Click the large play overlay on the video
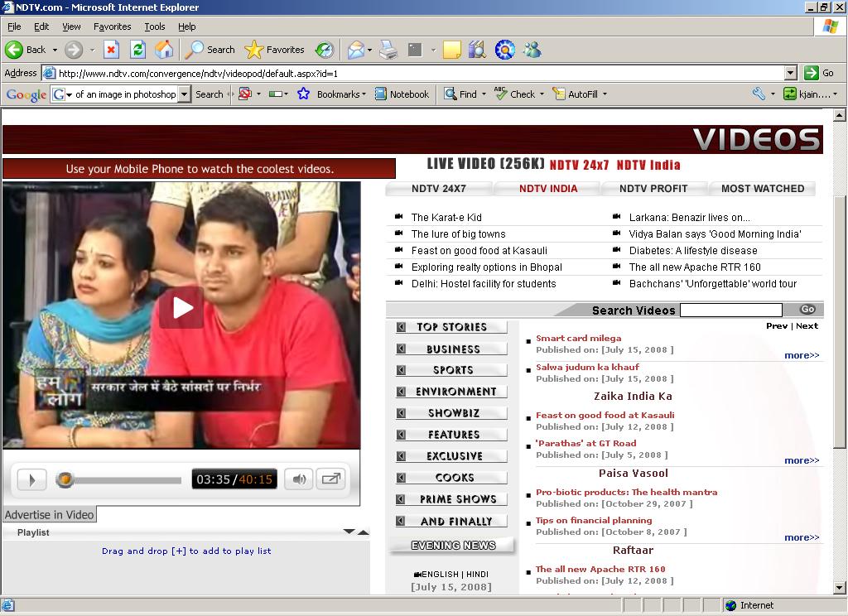 (x=181, y=308)
